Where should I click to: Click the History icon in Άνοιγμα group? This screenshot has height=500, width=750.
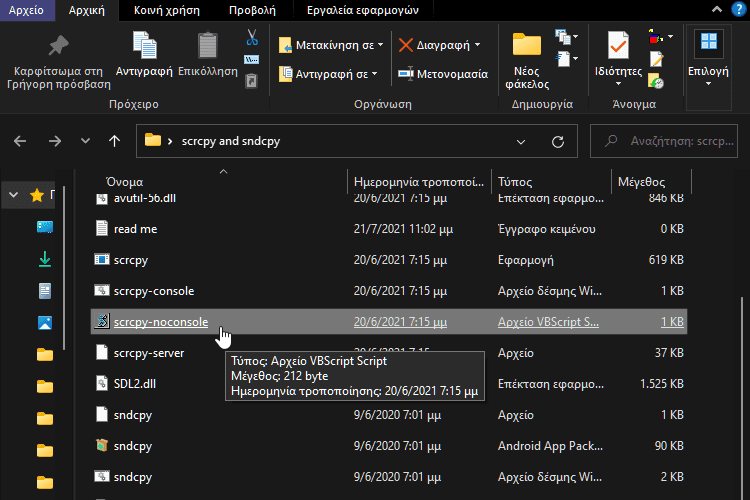656,81
